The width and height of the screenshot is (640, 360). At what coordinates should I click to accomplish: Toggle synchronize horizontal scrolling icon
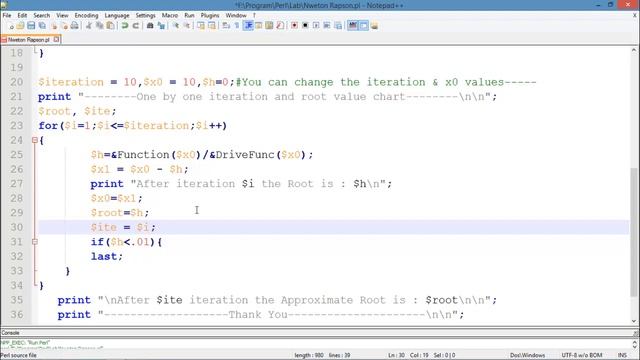pos(212,26)
